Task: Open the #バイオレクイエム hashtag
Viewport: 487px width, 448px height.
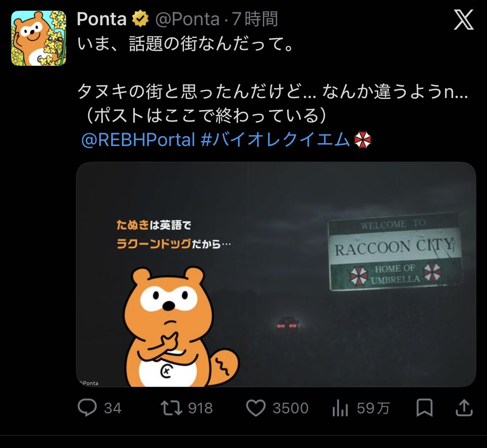Action: click(x=275, y=139)
